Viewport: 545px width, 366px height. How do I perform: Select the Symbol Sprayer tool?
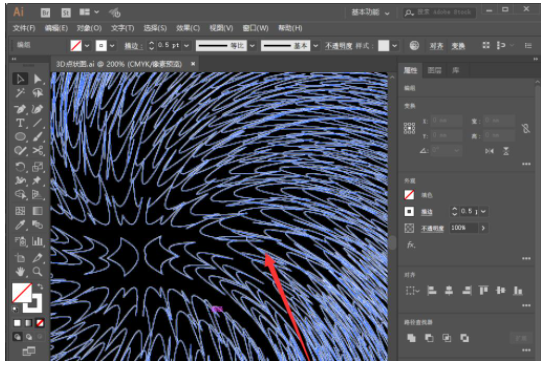20,241
